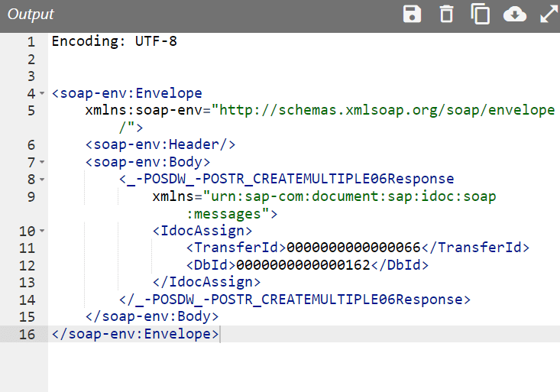
Task: Clear the output with the trash icon
Action: click(x=446, y=15)
